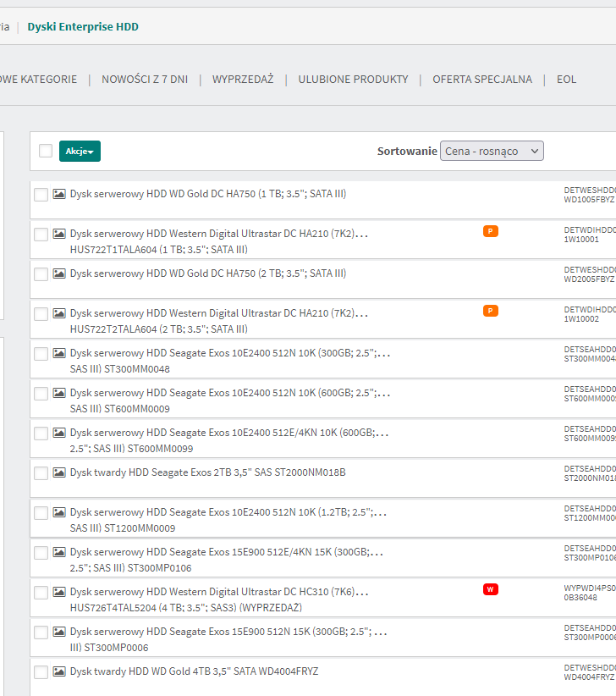Check the WD Gold DC HA750 2 TB row
This screenshot has width=616, height=696.
pyautogui.click(x=41, y=273)
